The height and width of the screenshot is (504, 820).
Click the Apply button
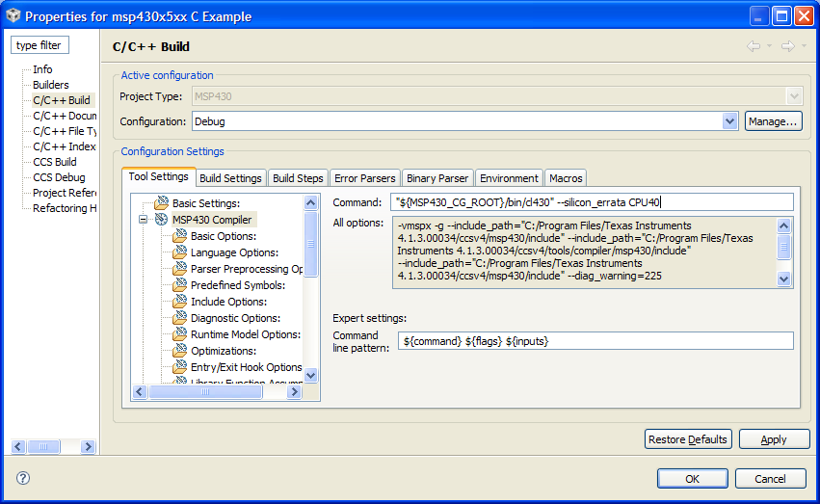[x=774, y=439]
